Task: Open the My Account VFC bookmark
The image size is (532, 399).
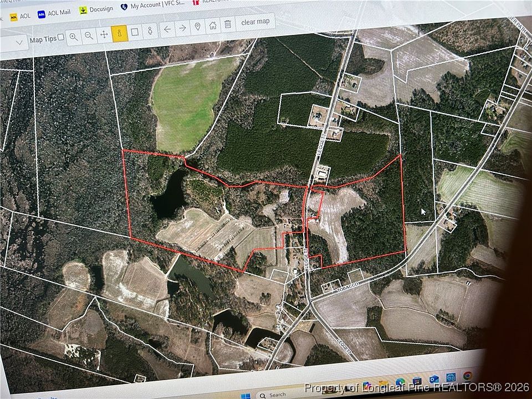Action: click(153, 6)
